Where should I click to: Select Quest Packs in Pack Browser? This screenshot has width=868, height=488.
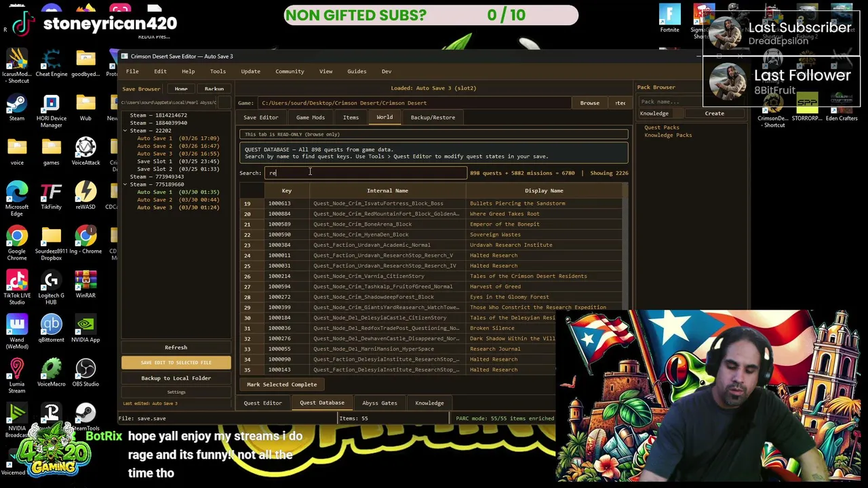click(x=661, y=127)
